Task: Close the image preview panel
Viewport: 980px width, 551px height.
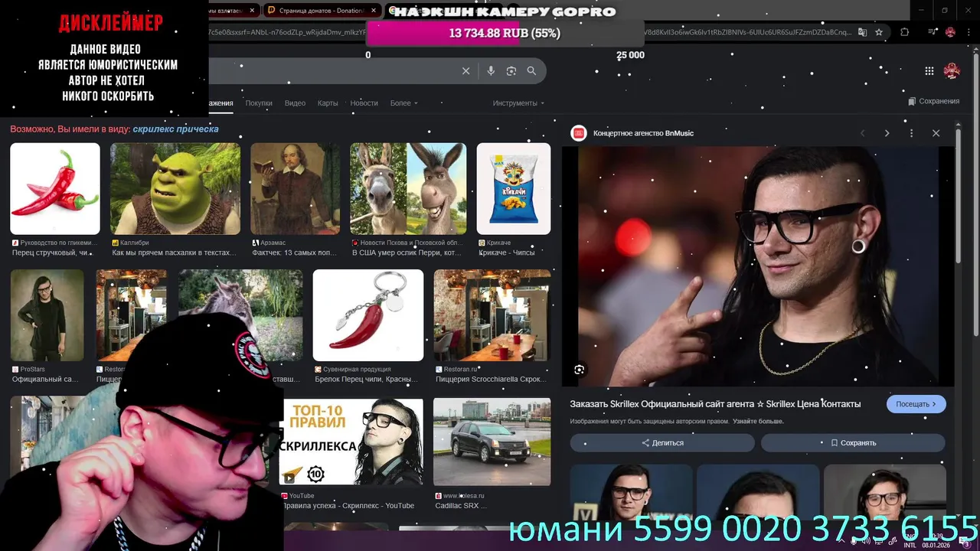Action: click(936, 133)
